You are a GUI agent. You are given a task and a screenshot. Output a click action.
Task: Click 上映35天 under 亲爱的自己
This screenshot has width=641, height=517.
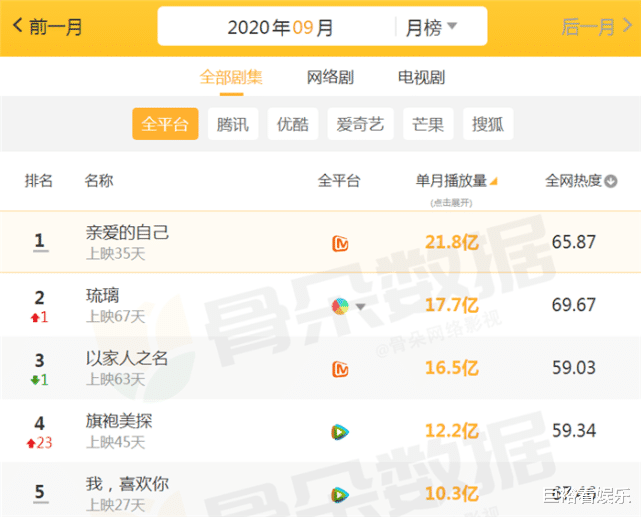(x=116, y=254)
